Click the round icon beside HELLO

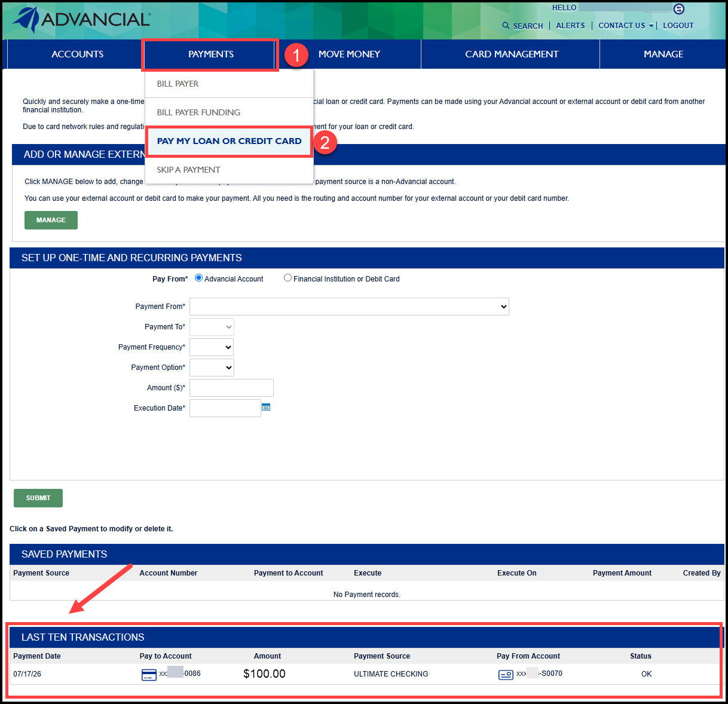point(678,9)
